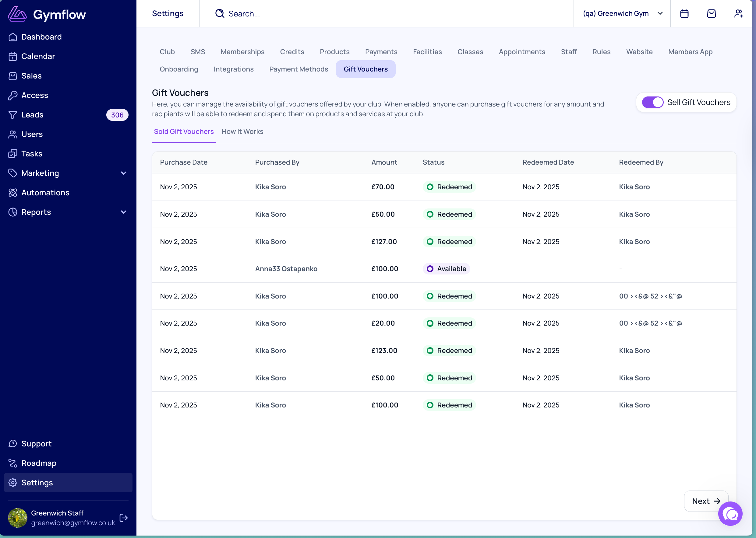Switch to the How It Works tab

pos(242,131)
